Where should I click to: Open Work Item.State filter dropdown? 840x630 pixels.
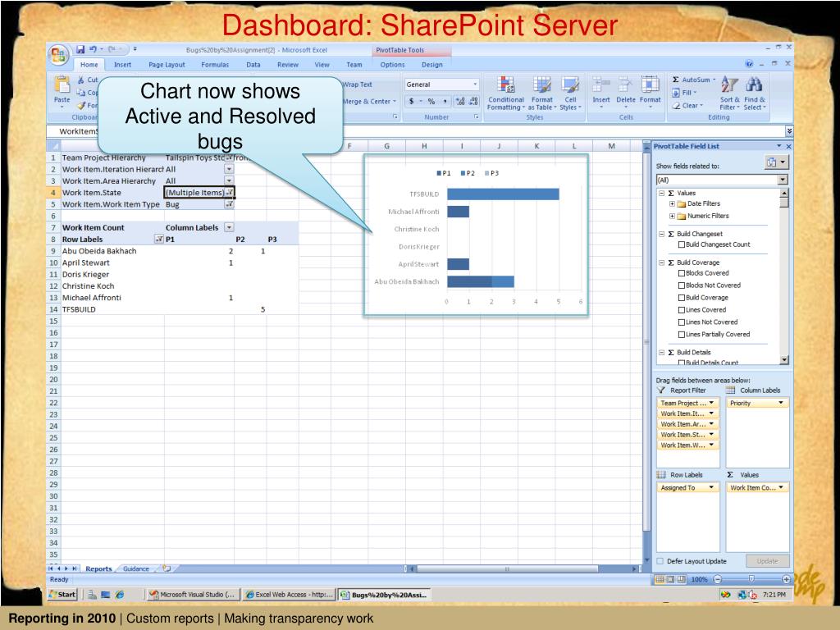coord(230,192)
